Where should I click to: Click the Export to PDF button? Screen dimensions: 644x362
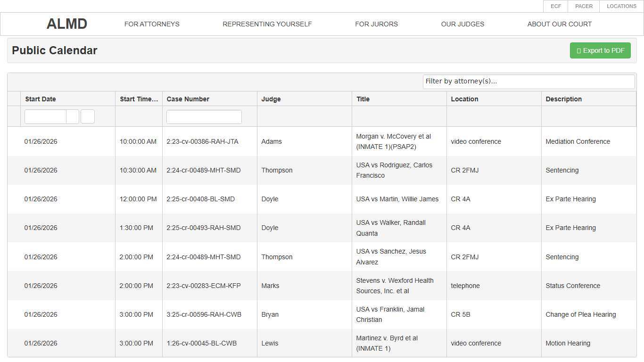coord(600,50)
